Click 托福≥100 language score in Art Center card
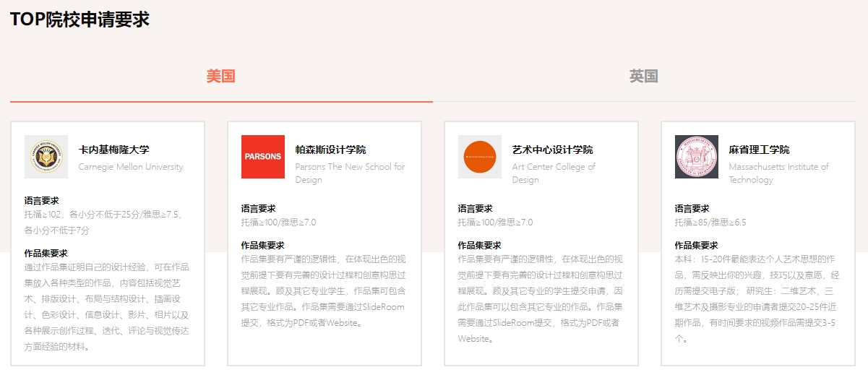The height and width of the screenshot is (375, 868). [495, 223]
